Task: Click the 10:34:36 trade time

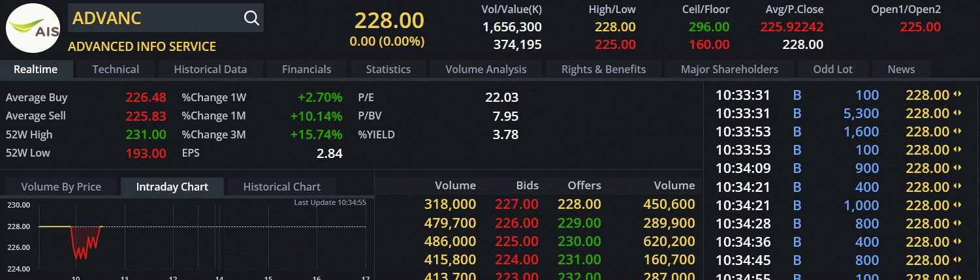Action: coord(743,242)
